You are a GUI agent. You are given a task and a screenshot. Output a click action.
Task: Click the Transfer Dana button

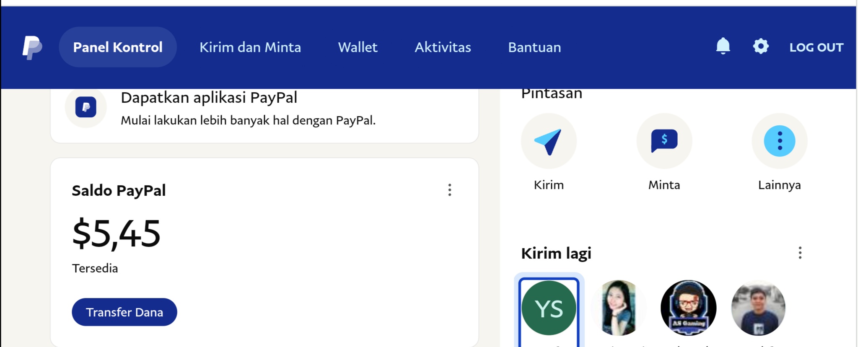(124, 312)
